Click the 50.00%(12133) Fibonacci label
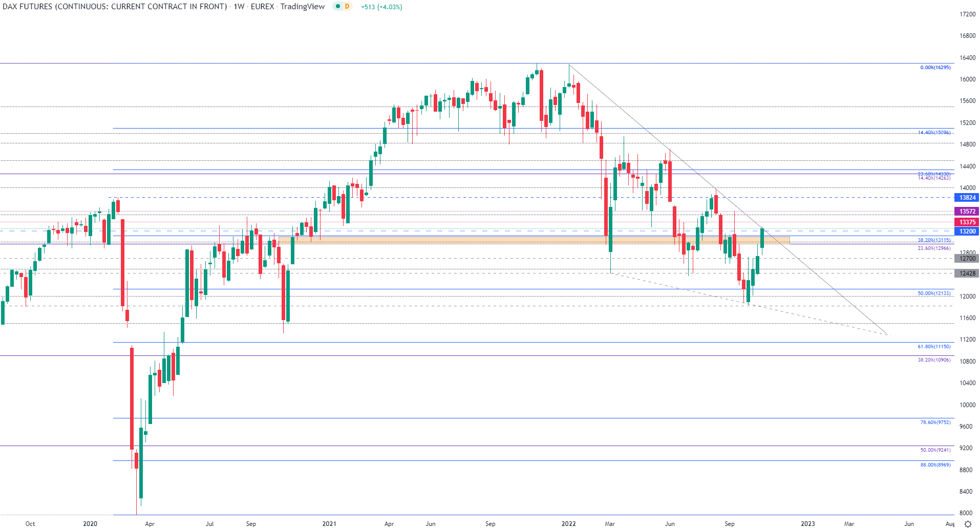Image resolution: width=980 pixels, height=528 pixels. coord(934,293)
